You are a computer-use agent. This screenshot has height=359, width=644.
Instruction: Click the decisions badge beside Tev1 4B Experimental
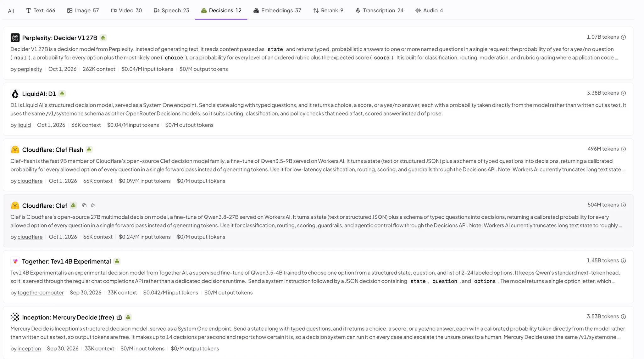[x=117, y=261]
